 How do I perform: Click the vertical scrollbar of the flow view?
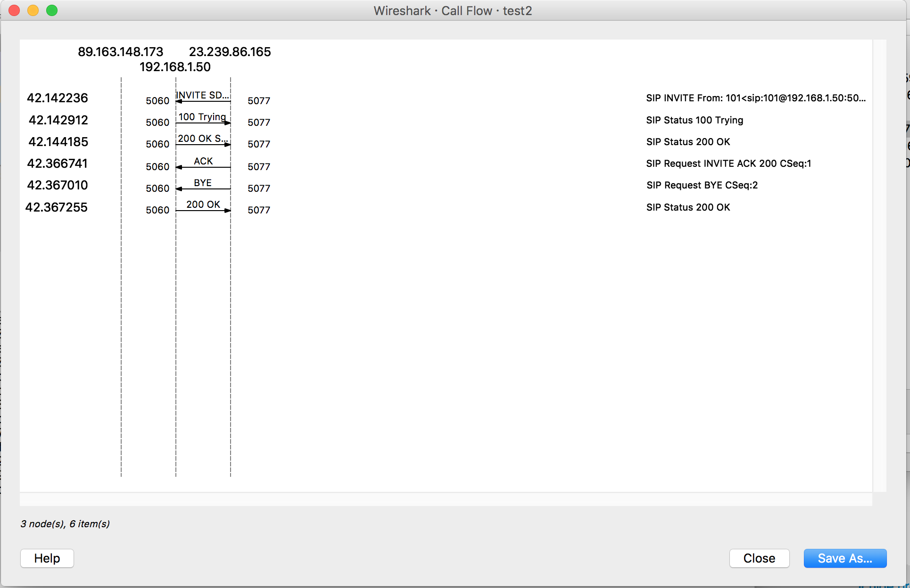[879, 266]
